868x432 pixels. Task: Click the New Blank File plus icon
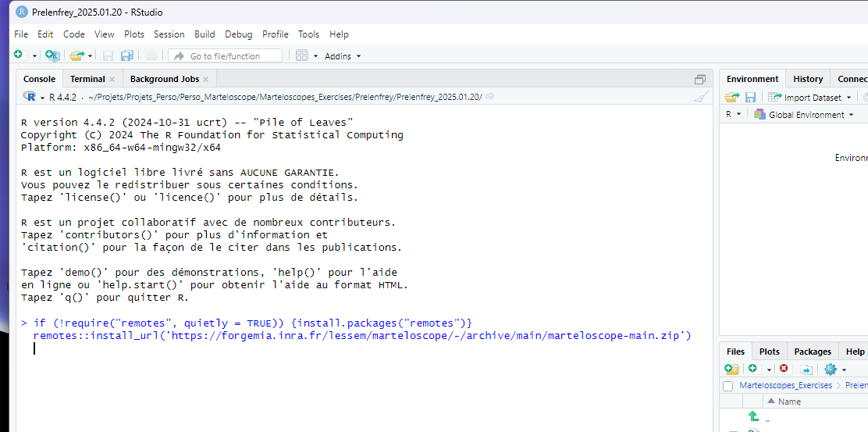click(752, 369)
